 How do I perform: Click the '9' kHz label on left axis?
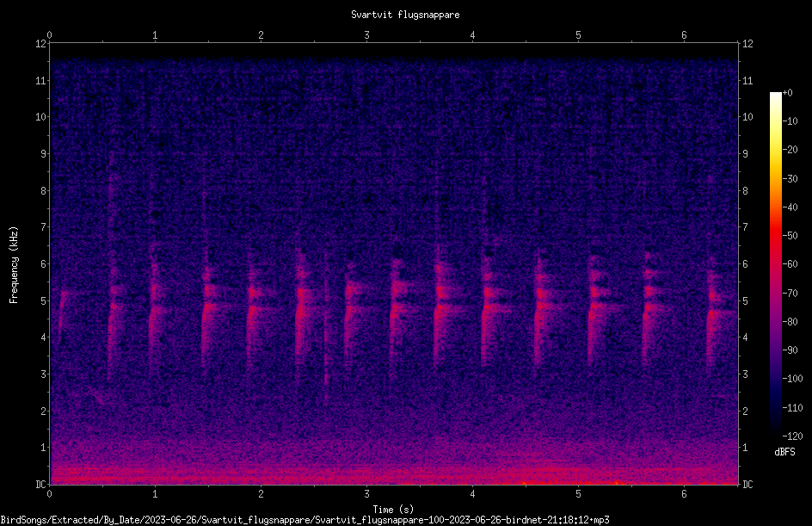pyautogui.click(x=44, y=153)
